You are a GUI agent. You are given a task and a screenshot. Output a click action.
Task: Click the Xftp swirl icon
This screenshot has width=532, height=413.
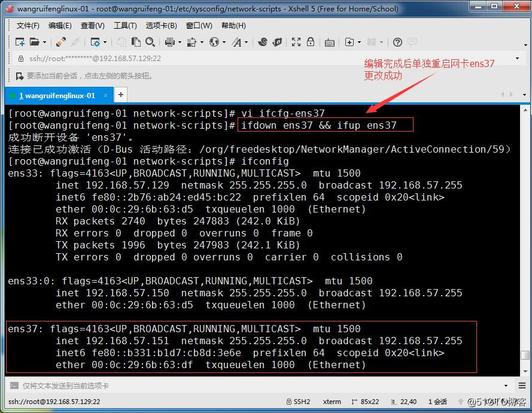[263, 42]
